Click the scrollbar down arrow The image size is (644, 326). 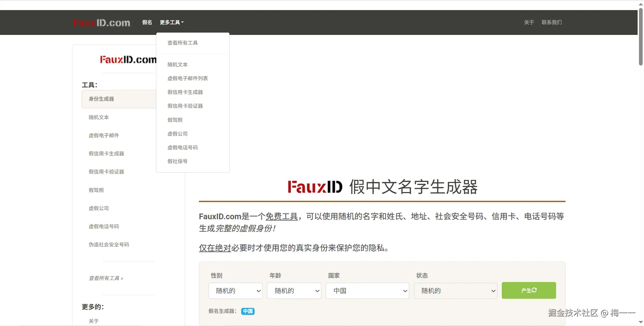[641, 322]
